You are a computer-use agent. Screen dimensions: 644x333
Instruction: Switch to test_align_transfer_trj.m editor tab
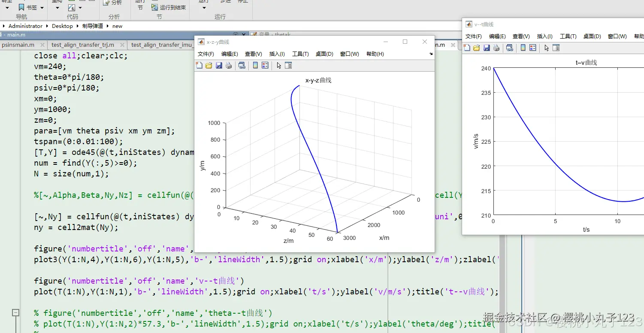point(83,45)
